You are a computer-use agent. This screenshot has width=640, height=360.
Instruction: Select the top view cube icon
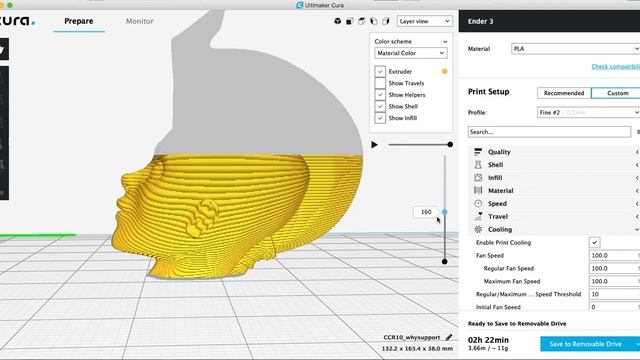pos(362,21)
